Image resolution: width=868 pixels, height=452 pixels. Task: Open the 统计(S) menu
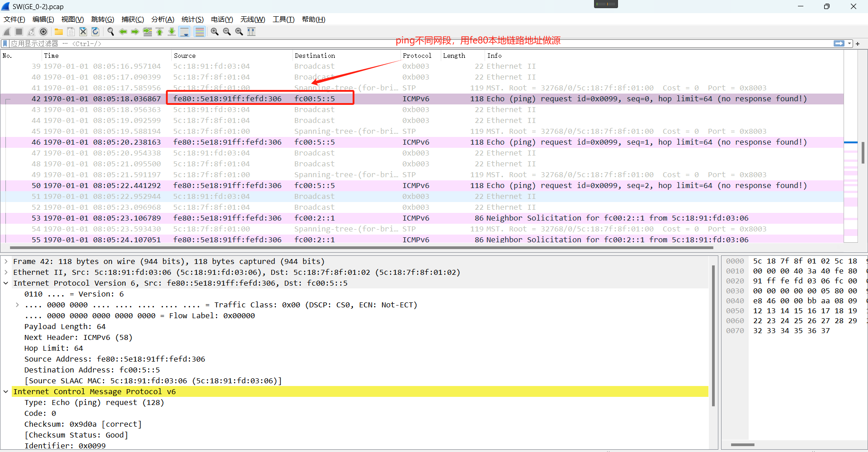tap(193, 19)
